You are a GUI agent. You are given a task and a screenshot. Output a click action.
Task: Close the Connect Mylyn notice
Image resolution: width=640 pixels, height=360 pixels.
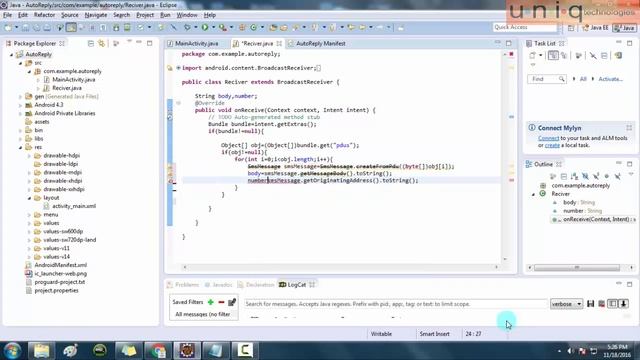[x=629, y=128]
